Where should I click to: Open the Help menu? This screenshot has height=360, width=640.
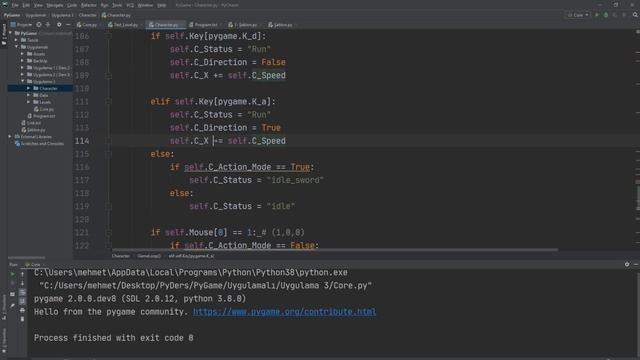[x=162, y=5]
